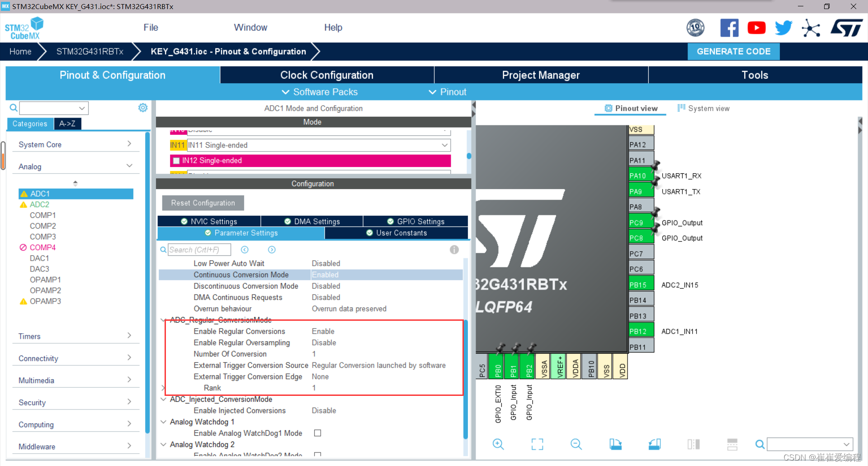Open the peripheral search combo box
This screenshot has height=466, width=868.
[x=54, y=108]
